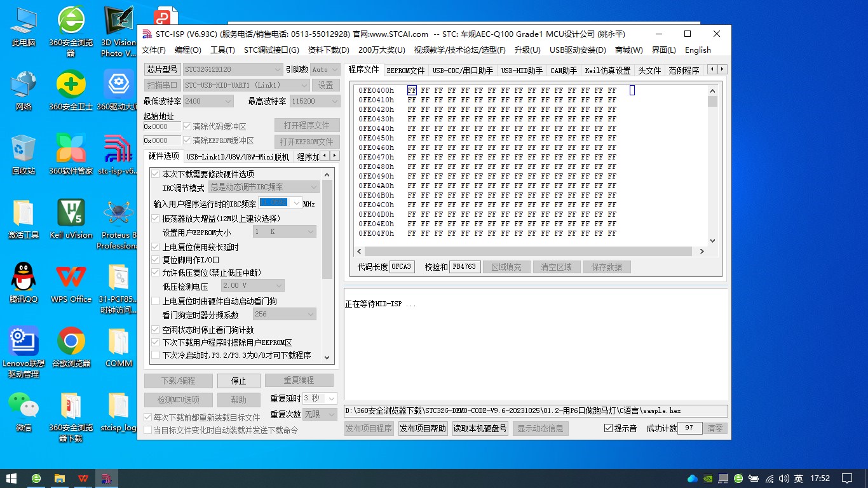Open the Windows Start menu
The width and height of the screenshot is (868, 488).
[x=11, y=478]
